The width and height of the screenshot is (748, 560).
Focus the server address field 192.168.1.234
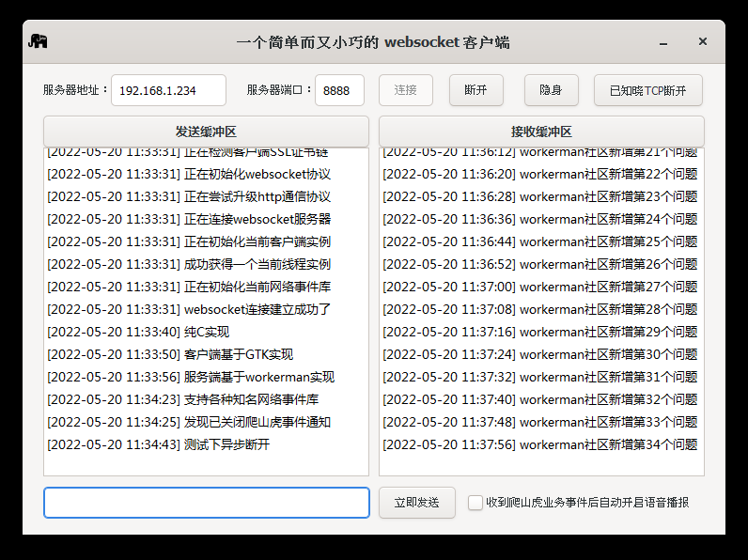[168, 90]
